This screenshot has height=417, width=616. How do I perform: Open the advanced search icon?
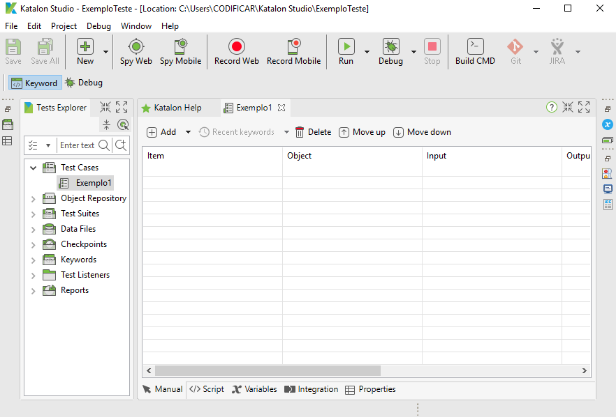(x=121, y=145)
